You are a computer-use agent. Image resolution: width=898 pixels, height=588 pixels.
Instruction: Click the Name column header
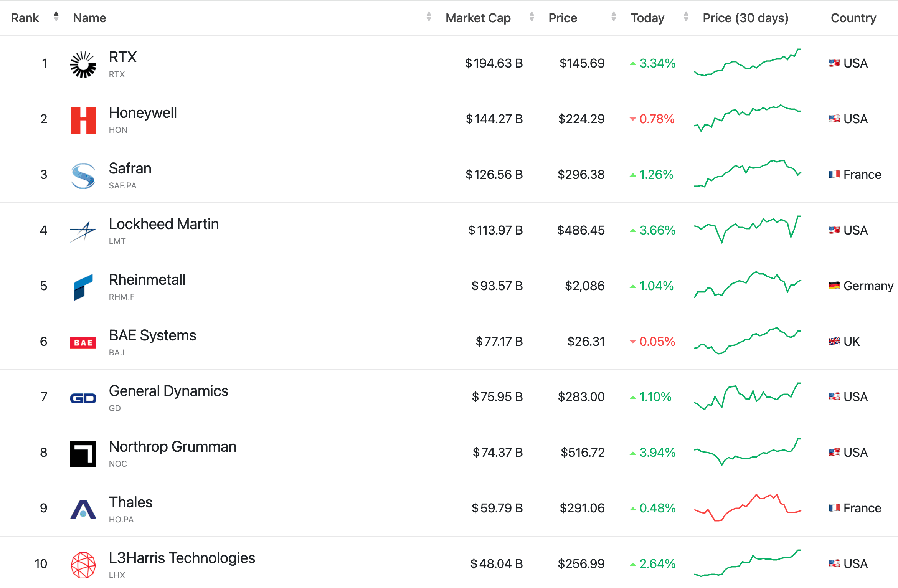(x=89, y=18)
